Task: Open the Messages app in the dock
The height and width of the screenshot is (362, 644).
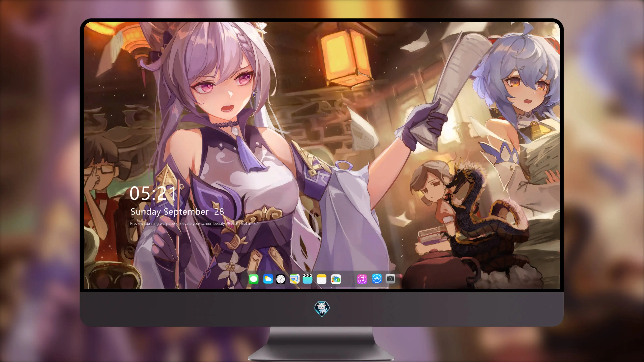Action: (x=254, y=279)
